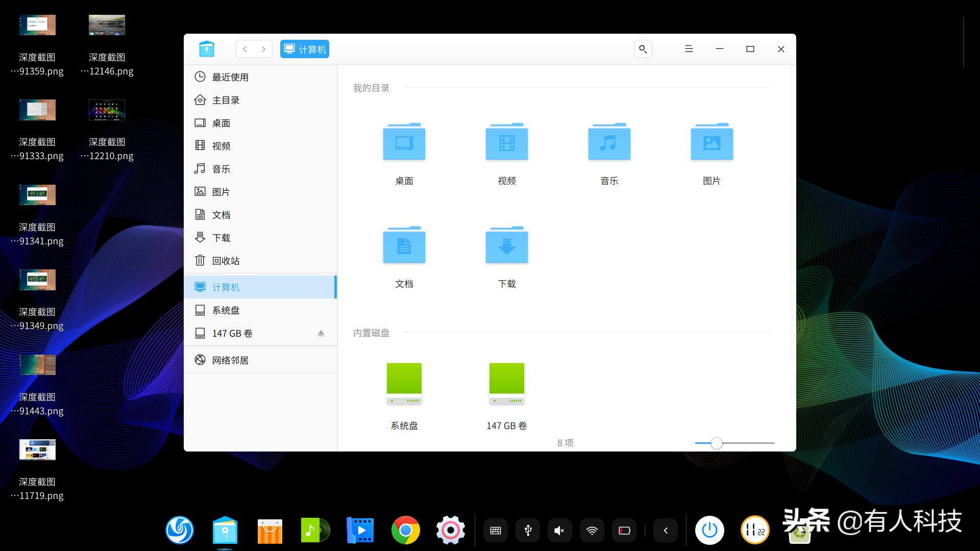Open the 网络邻居 network neighborhood entry

click(231, 360)
